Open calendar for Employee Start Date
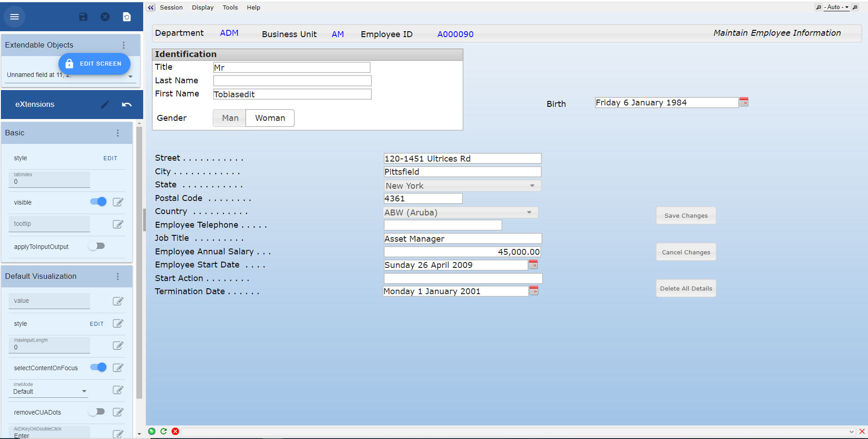 533,264
